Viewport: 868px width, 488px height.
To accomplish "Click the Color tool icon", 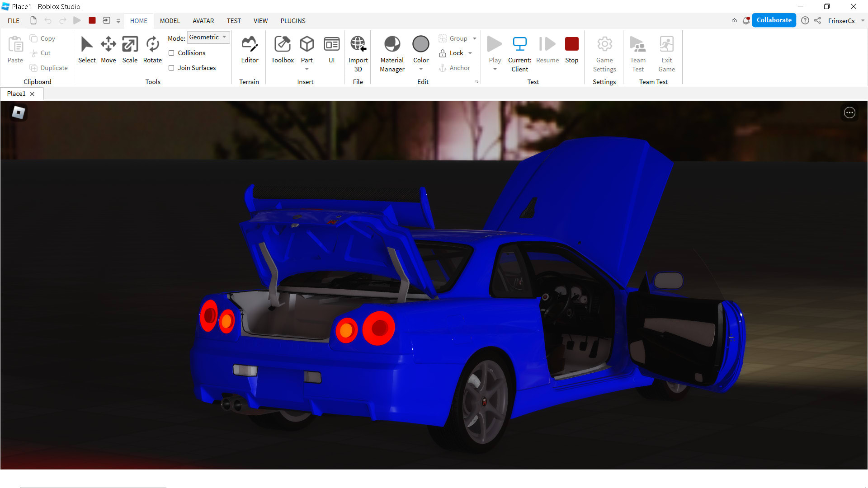I will [420, 44].
